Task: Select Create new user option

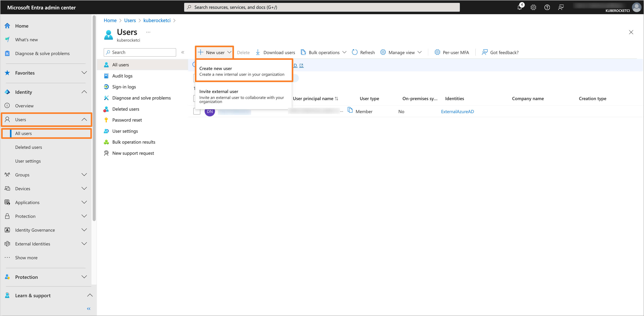Action: [242, 71]
